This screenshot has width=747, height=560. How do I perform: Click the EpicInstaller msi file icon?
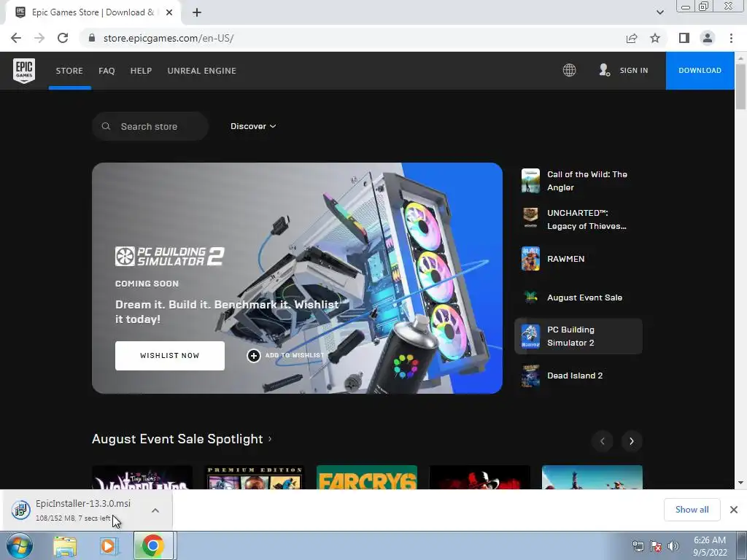point(21,510)
